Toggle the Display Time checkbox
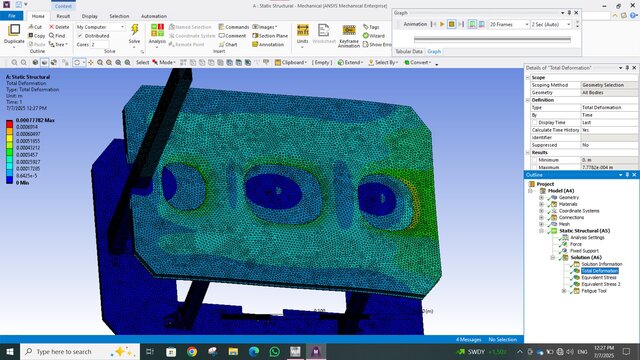640x360 pixels. (534, 122)
